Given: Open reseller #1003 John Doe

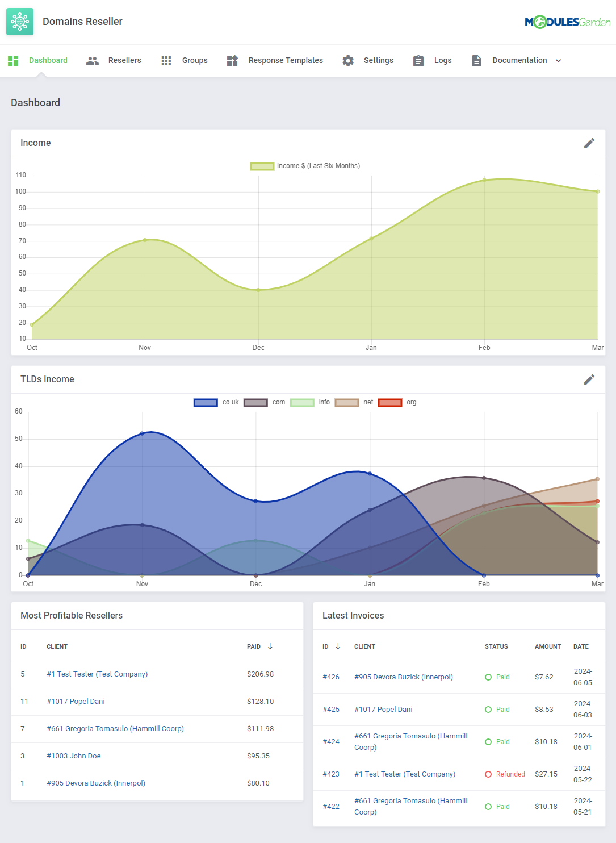Looking at the screenshot, I should coord(74,756).
